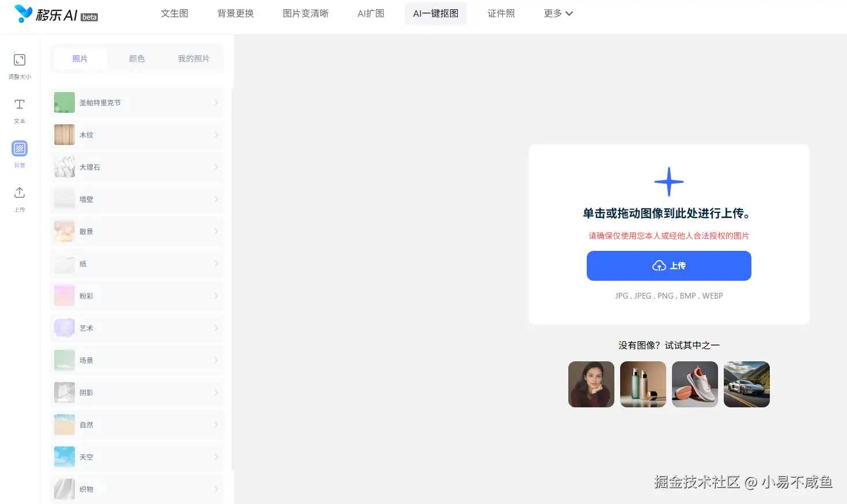Select the 背景 background tool

pyautogui.click(x=20, y=155)
